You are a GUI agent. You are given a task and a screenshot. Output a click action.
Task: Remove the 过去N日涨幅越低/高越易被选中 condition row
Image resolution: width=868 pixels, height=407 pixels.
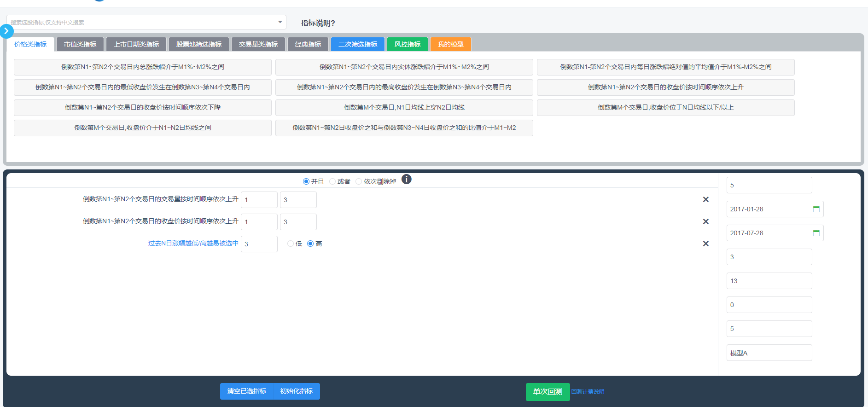(705, 244)
